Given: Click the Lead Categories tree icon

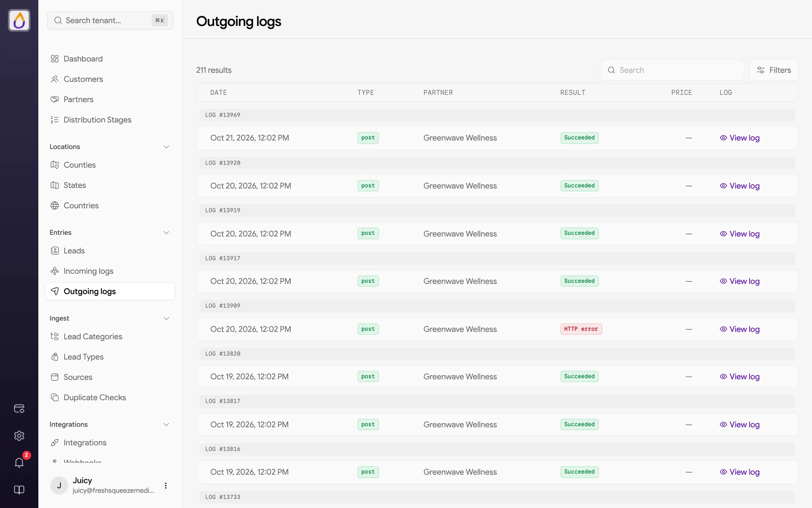Looking at the screenshot, I should click(55, 336).
